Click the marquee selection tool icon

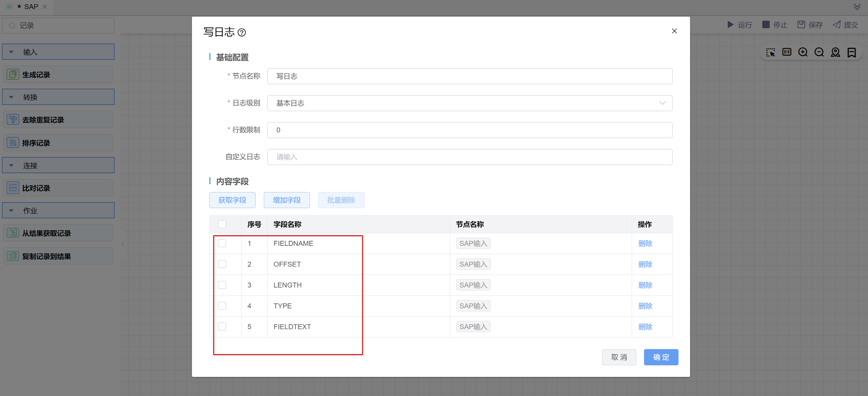point(770,52)
